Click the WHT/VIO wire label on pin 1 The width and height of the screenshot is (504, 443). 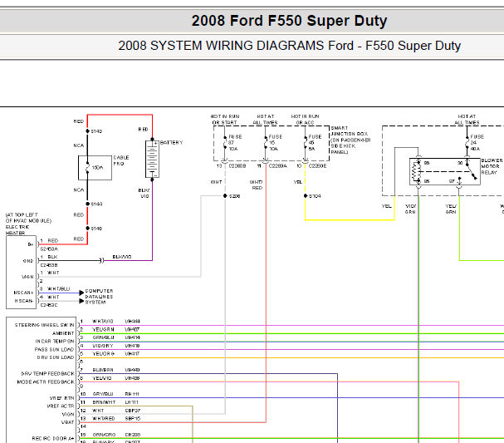click(x=102, y=322)
